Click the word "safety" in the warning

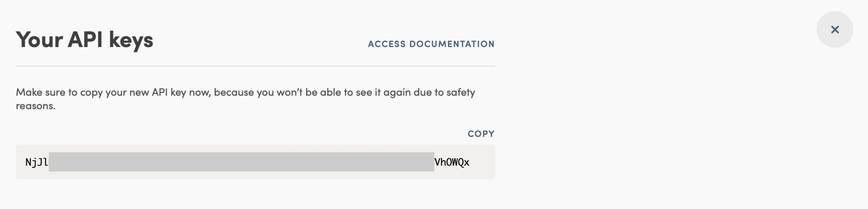pos(461,92)
